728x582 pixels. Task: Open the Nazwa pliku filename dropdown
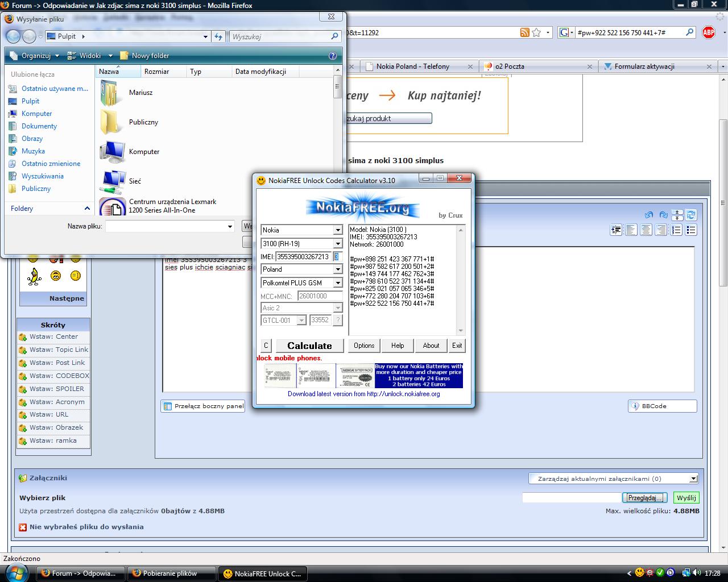pyautogui.click(x=230, y=226)
